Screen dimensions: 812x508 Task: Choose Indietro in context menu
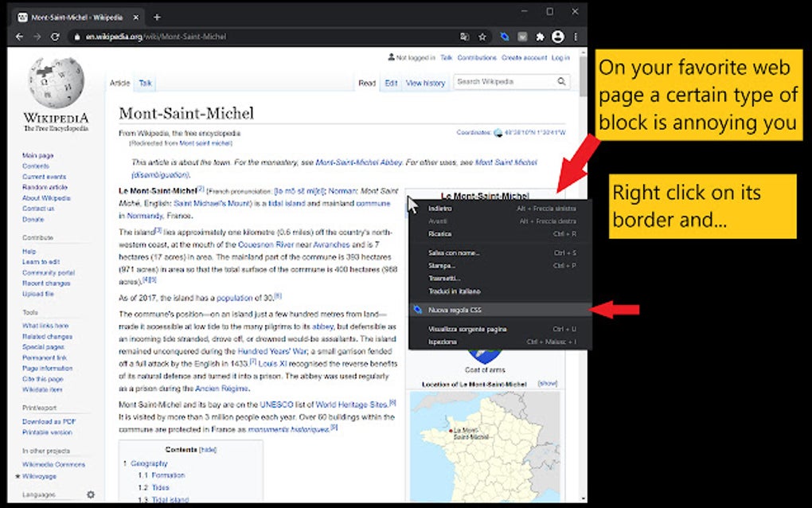pyautogui.click(x=500, y=209)
